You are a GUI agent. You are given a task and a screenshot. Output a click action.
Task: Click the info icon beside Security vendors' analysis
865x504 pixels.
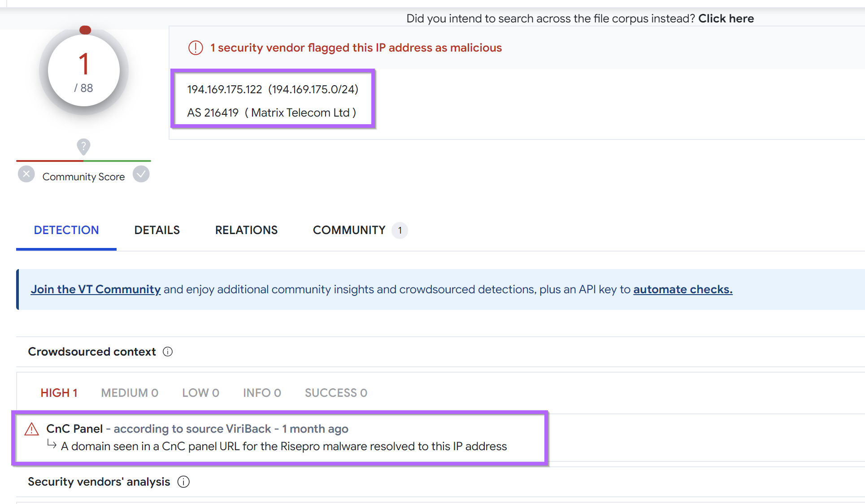tap(183, 482)
